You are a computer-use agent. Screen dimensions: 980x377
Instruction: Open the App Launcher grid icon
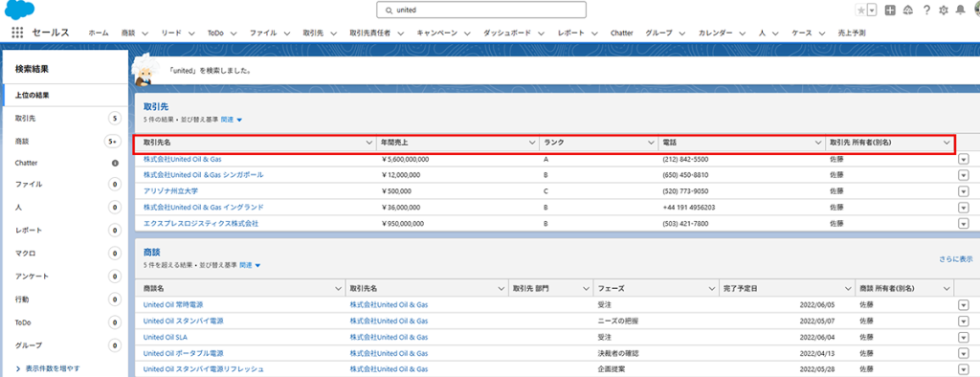[17, 33]
